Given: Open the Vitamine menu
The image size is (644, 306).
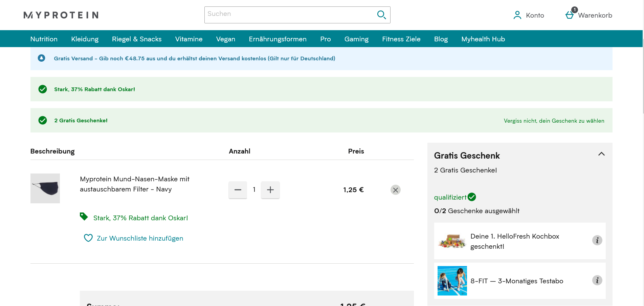Looking at the screenshot, I should (189, 39).
